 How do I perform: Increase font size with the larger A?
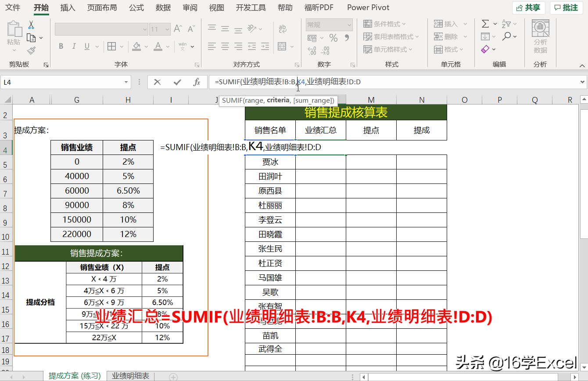coord(178,29)
